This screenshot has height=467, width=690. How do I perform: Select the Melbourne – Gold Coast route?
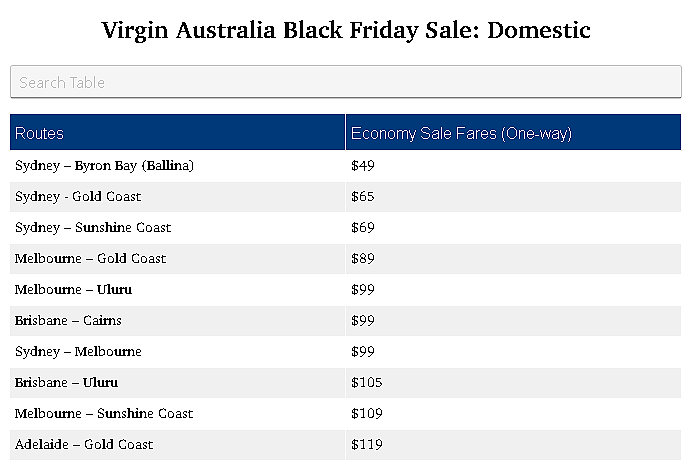point(91,258)
